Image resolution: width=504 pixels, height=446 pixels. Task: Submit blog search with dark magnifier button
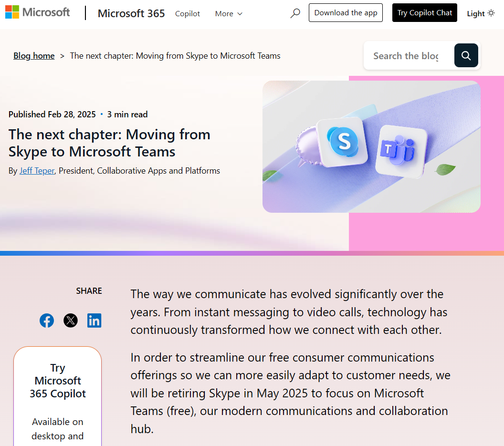[x=466, y=56]
